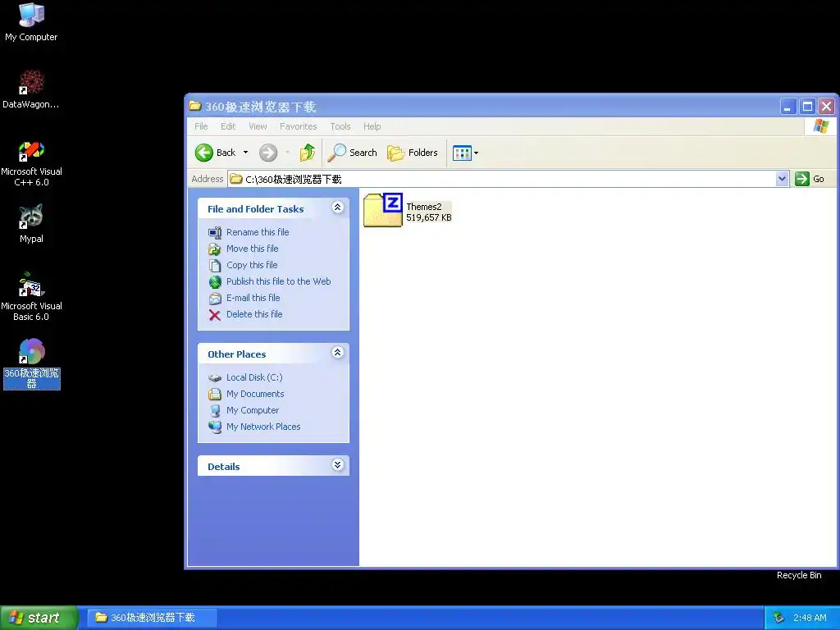Viewport: 840px width, 630px height.
Task: Click the Windows flag logo in menu bar
Action: tap(820, 126)
